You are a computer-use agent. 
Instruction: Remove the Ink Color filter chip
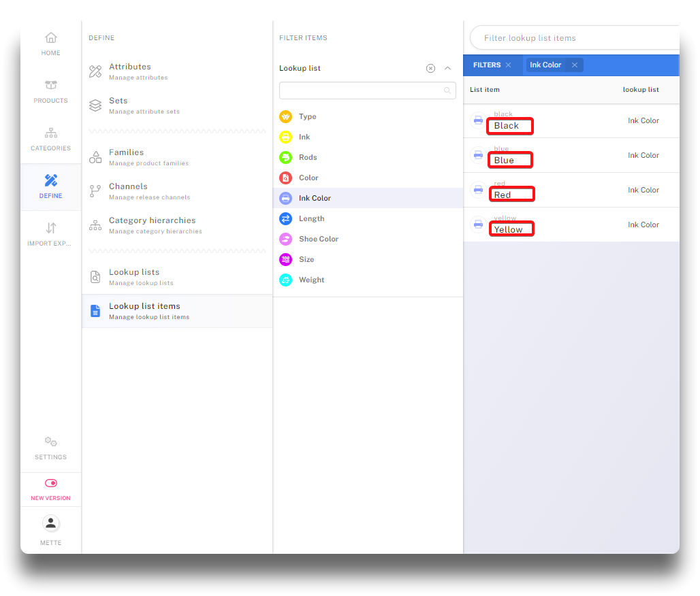click(575, 65)
